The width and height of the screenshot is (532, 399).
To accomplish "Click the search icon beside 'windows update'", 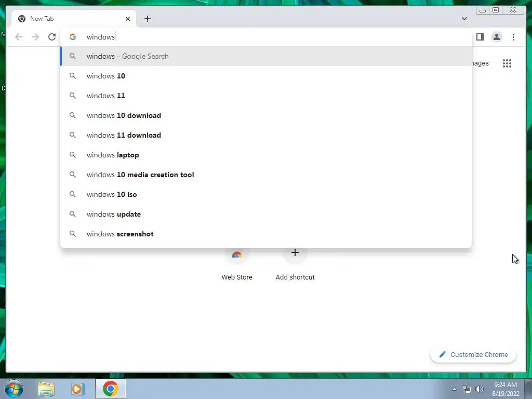I will click(73, 214).
